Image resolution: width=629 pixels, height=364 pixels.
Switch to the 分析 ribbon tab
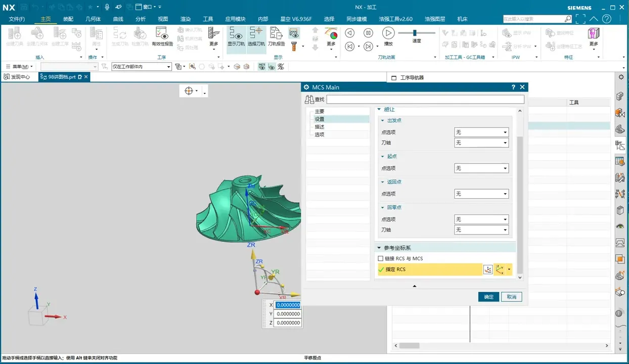click(x=141, y=19)
